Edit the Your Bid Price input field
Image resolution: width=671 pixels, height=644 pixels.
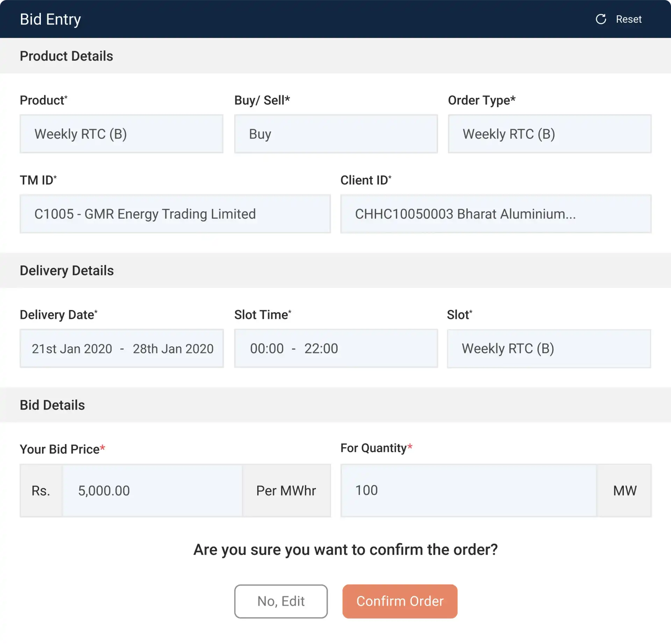153,491
